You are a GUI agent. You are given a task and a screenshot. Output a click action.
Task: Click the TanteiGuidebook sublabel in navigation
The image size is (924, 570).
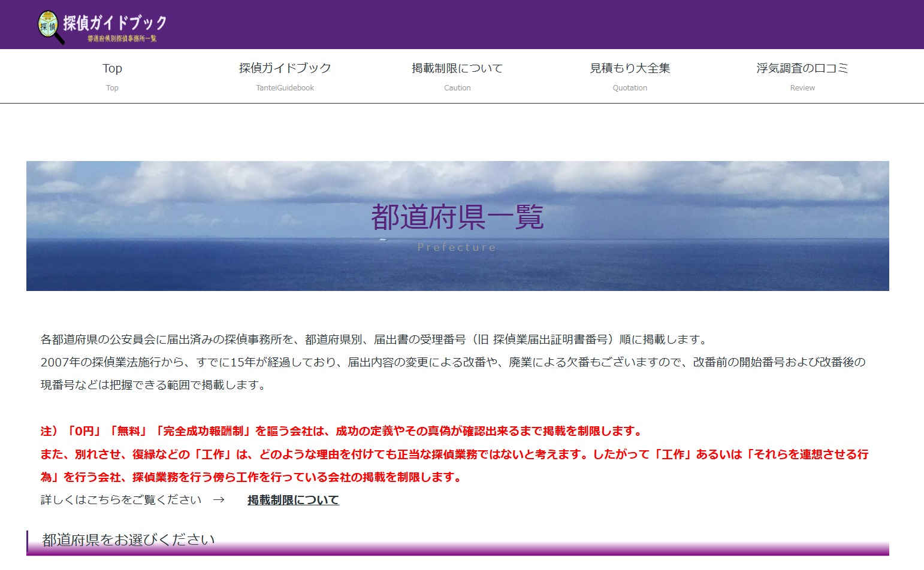pyautogui.click(x=285, y=88)
